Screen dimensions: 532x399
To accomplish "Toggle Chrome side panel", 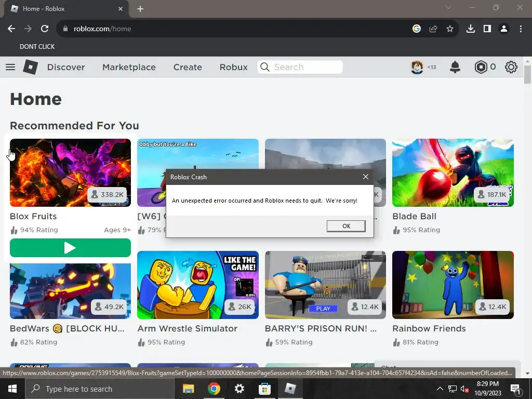I will click(x=487, y=29).
